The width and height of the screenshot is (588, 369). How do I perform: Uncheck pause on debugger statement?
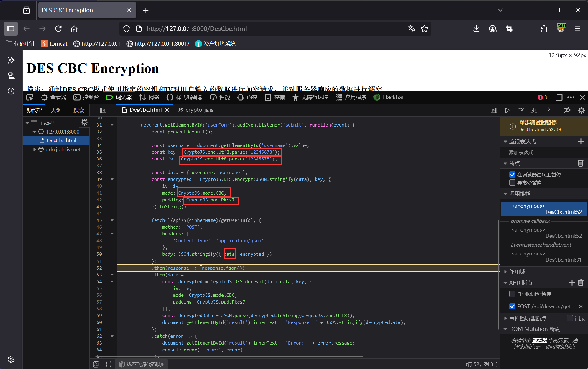point(513,175)
